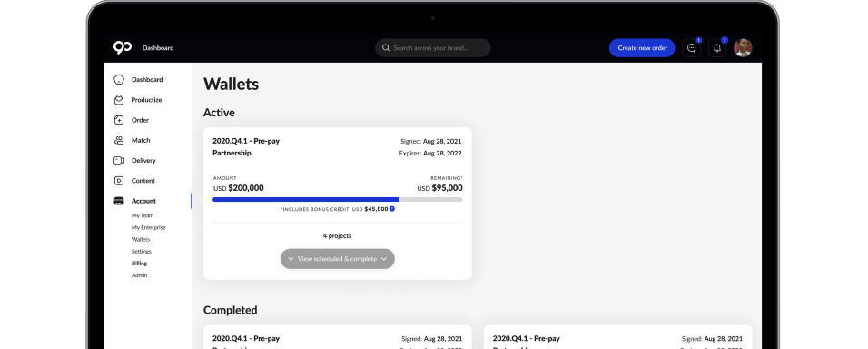Click the Active section heading
This screenshot has width=868, height=349.
219,113
